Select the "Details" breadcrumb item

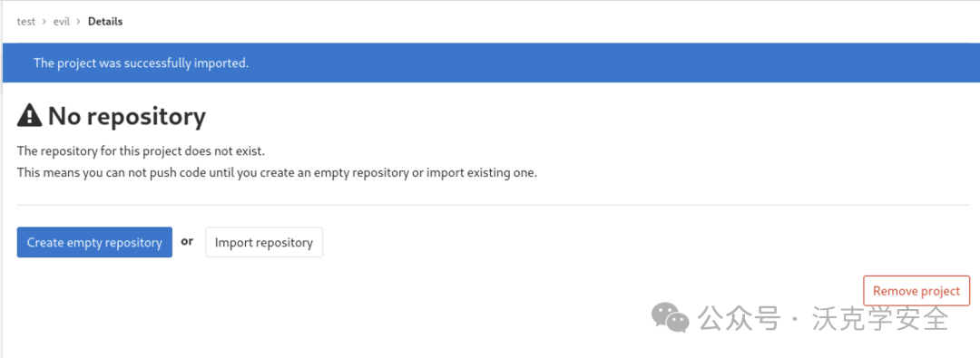coord(105,22)
